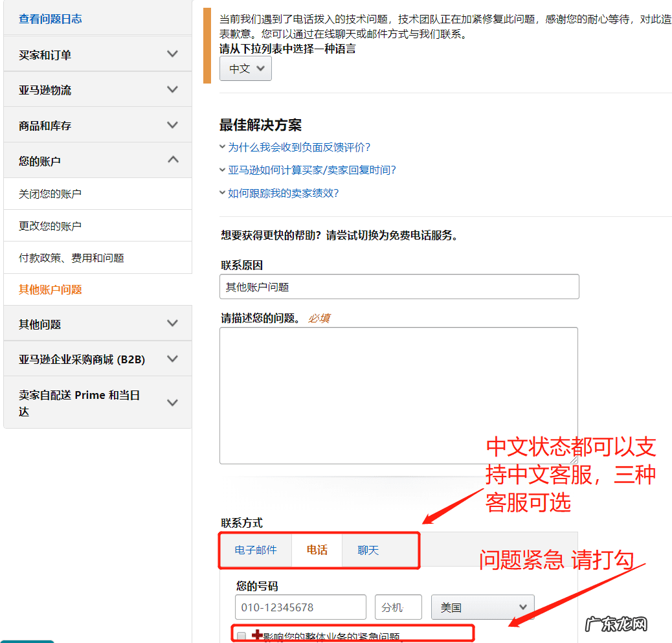Viewport: 672px width, 643px height.
Task: Expand the 商品和库存 section
Action: (97, 125)
